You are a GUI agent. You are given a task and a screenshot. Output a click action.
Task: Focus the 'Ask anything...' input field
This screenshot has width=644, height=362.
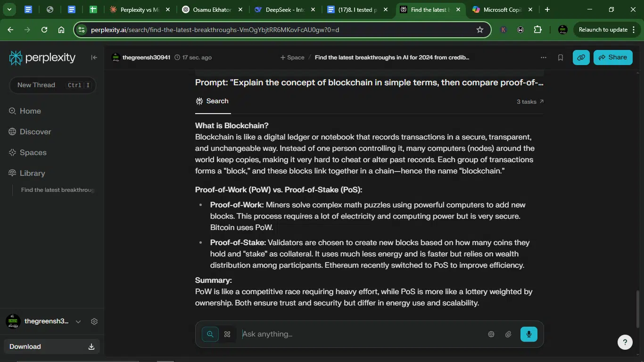(x=361, y=334)
